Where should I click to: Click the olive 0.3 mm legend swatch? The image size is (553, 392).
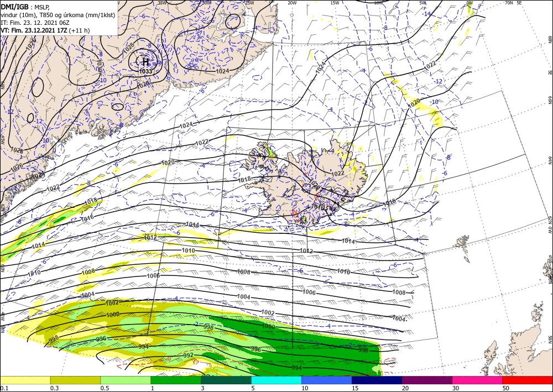point(75,380)
